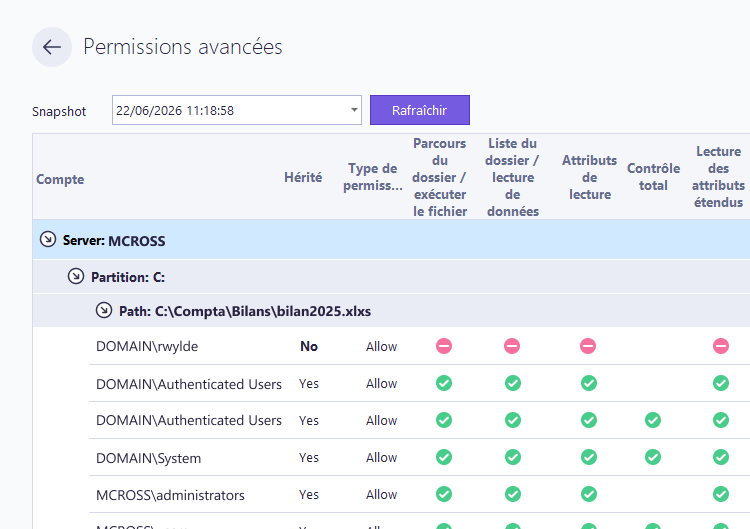Click Parcours du dossier column header
Viewport: 750px width, 529px height.
[440, 177]
